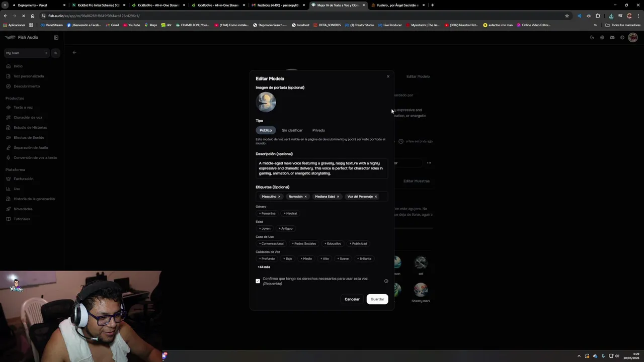Image resolution: width=644 pixels, height=362 pixels.
Task: Open the Todos los marcadores folder
Action: 623,25
